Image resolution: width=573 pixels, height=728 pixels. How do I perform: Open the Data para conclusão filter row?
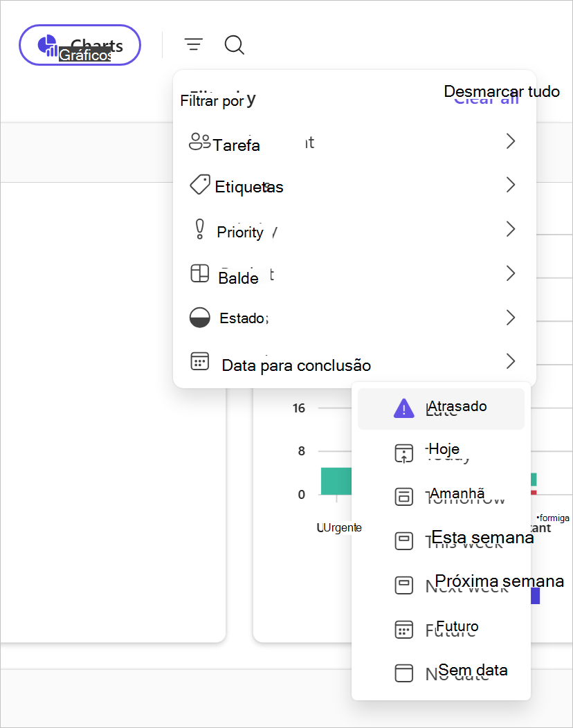tap(354, 362)
